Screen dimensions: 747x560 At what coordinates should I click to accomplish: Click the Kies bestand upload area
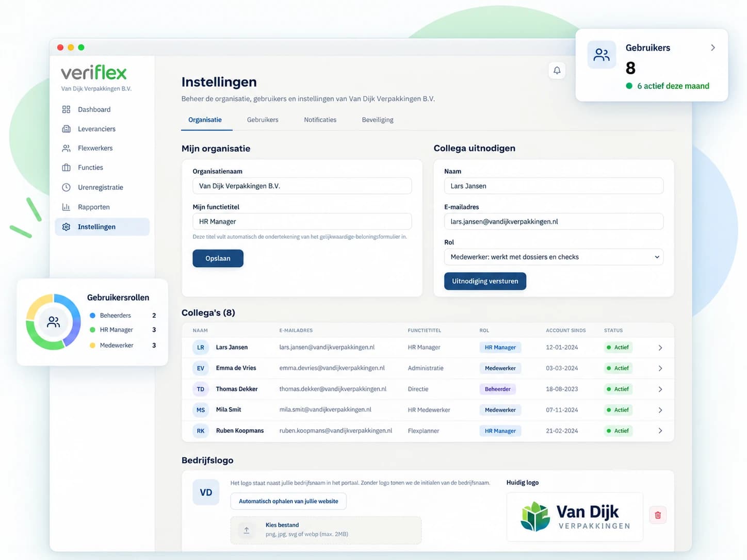pyautogui.click(x=326, y=530)
